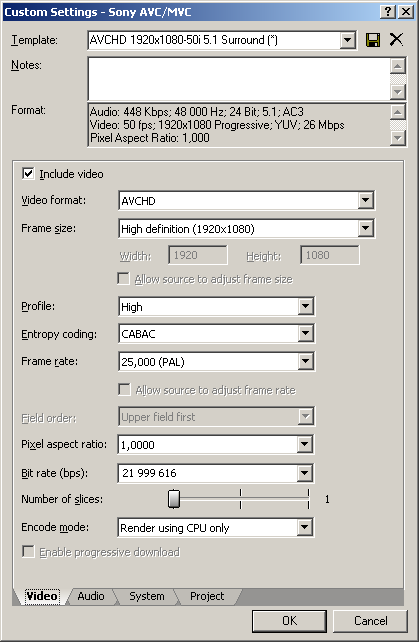Click the Format box scroll up arrow
The height and width of the screenshot is (642, 419).
point(398,112)
